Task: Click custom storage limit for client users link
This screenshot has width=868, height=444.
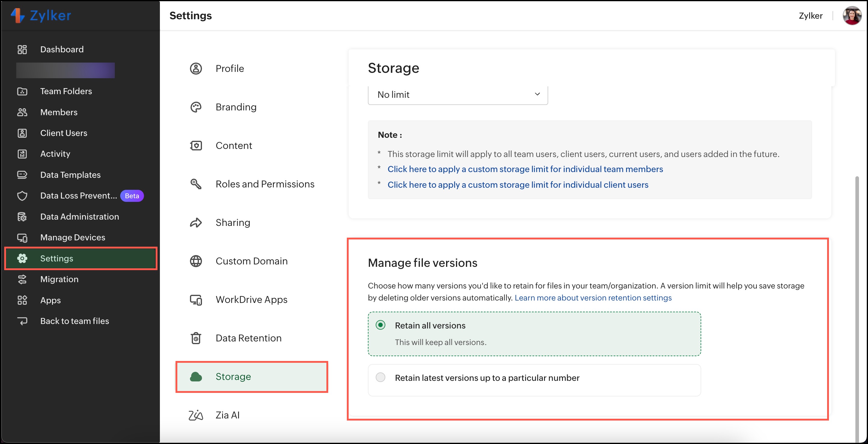Action: tap(518, 185)
